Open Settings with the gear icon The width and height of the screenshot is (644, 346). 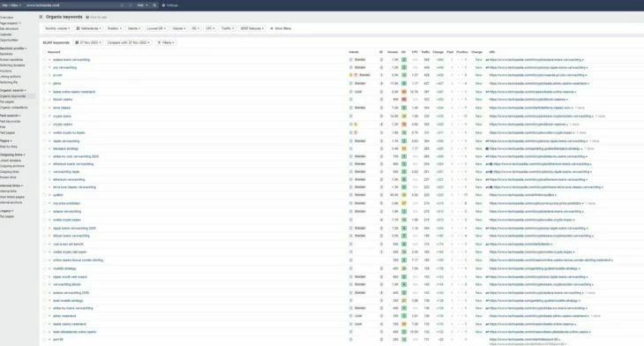click(x=170, y=5)
